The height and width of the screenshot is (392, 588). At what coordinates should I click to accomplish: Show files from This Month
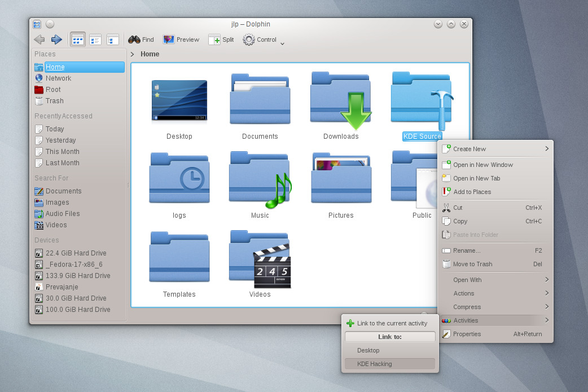click(79, 151)
